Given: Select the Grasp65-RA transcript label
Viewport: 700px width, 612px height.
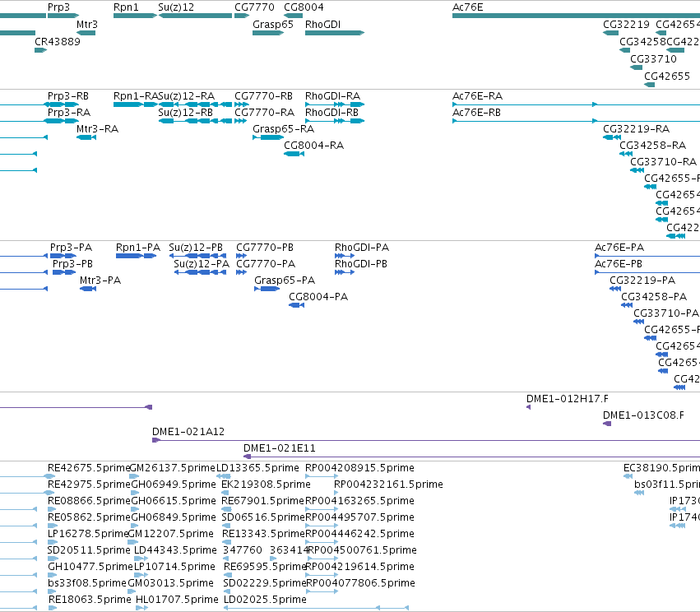Looking at the screenshot, I should point(283,129).
